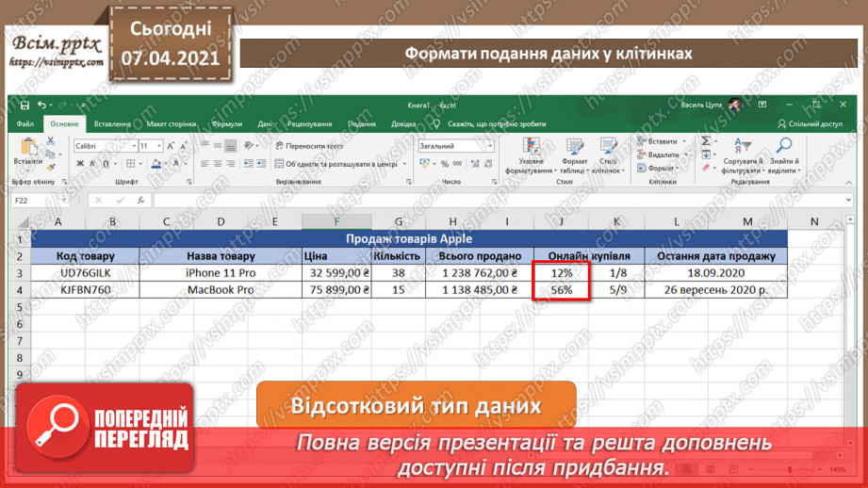Click the Decrease Indent icon
The height and width of the screenshot is (488, 868).
click(249, 164)
